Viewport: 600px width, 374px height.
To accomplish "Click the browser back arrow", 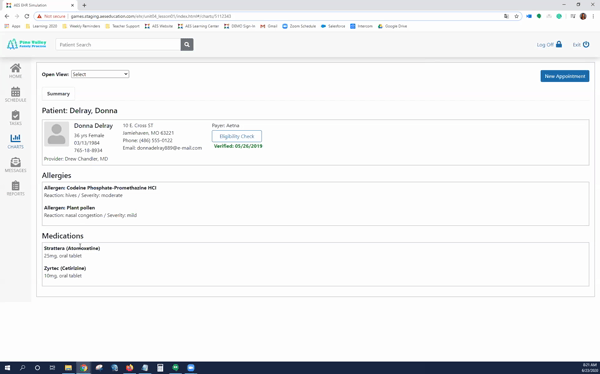I will pos(7,16).
